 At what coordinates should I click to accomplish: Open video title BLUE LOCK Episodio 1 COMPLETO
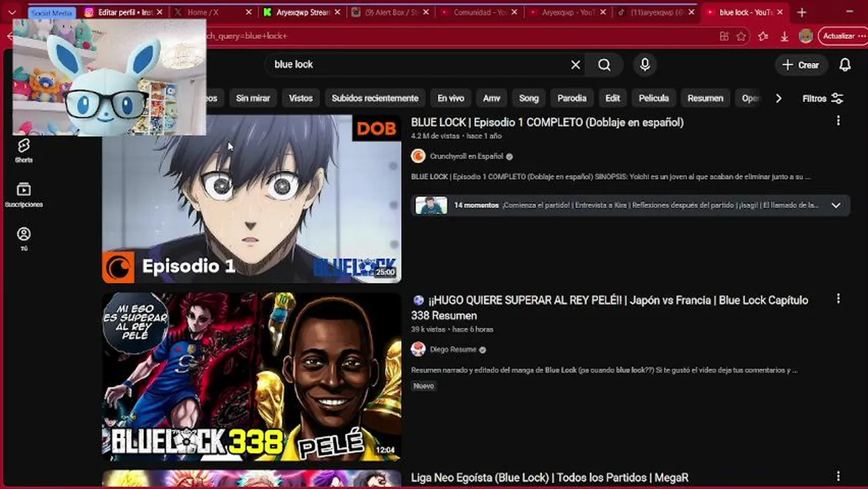pyautogui.click(x=547, y=122)
